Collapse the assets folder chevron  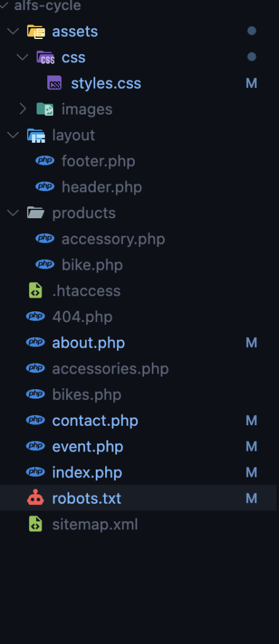click(x=14, y=31)
